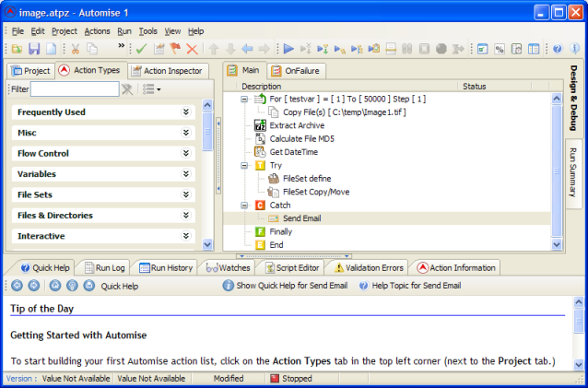Click the Save icon in the toolbar
Image resolution: width=588 pixels, height=388 pixels.
click(34, 49)
